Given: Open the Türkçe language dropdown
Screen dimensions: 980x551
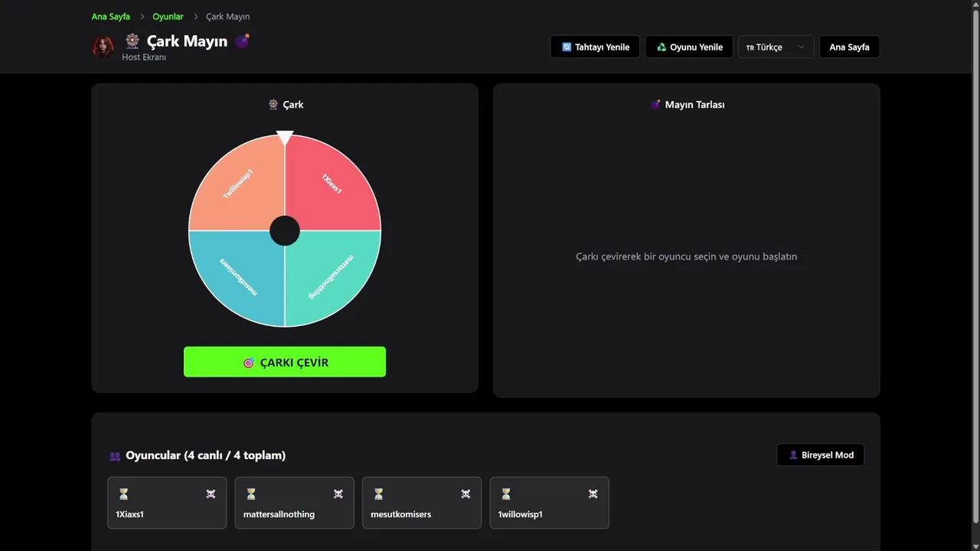Looking at the screenshot, I should point(776,47).
